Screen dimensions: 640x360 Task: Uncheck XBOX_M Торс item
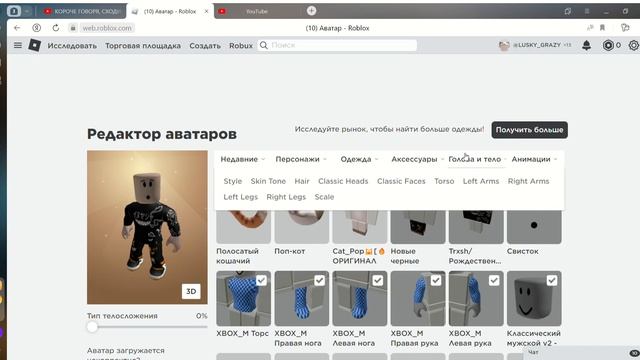261,280
